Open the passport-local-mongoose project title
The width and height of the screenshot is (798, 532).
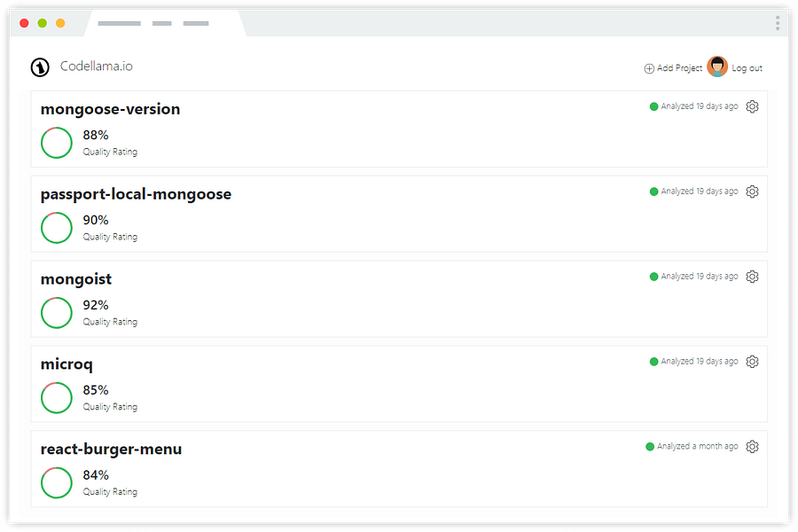tap(136, 194)
